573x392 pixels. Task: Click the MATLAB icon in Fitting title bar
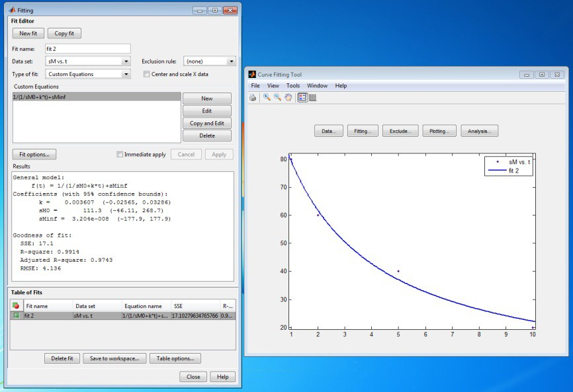pos(12,10)
